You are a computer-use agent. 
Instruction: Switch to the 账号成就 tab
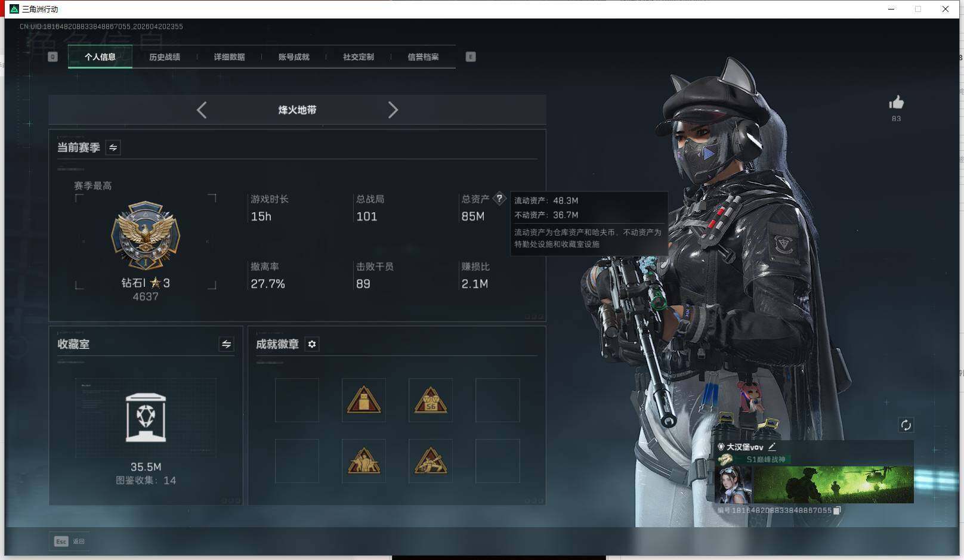[x=293, y=57]
